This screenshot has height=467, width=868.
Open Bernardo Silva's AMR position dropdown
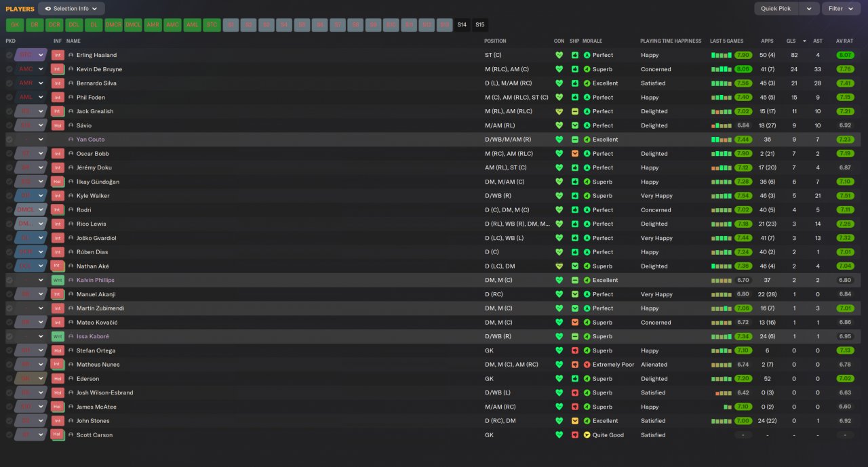tap(29, 83)
